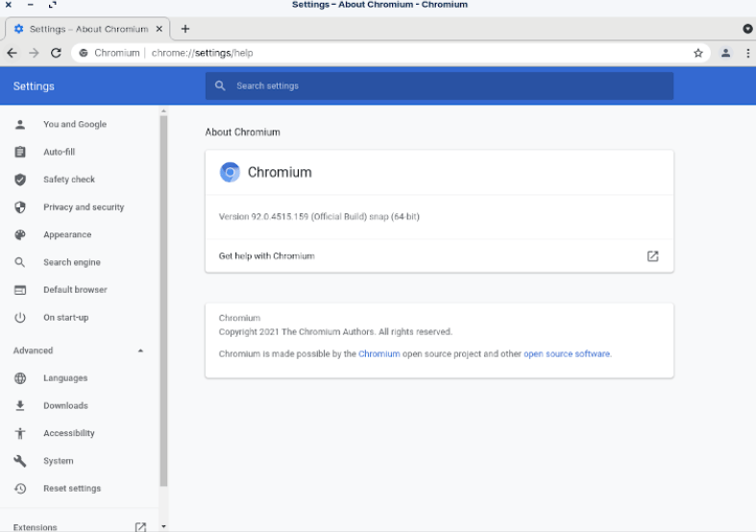This screenshot has height=532, width=756.
Task: Follow the Chromium open source project link
Action: [379, 353]
